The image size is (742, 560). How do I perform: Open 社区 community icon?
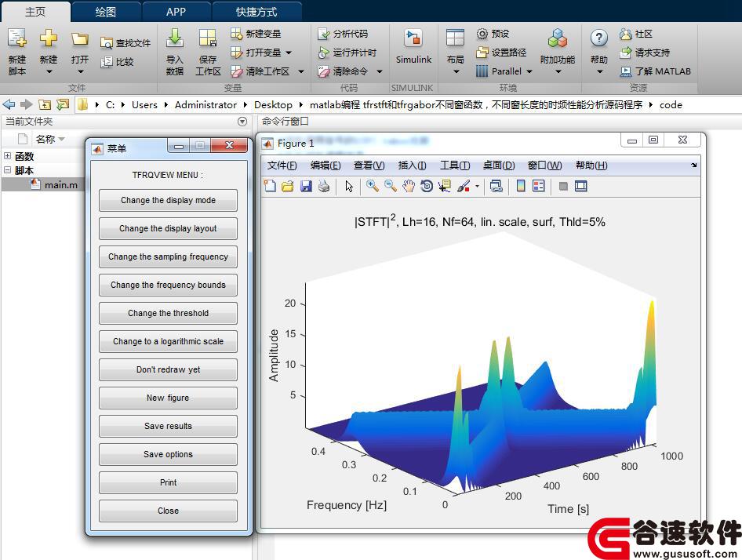click(x=626, y=34)
